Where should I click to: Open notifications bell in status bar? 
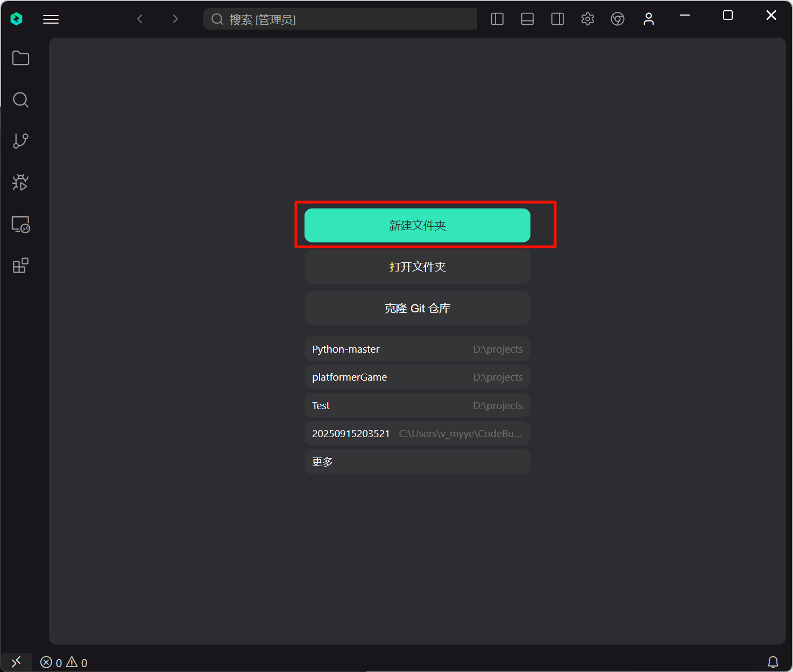tap(773, 662)
